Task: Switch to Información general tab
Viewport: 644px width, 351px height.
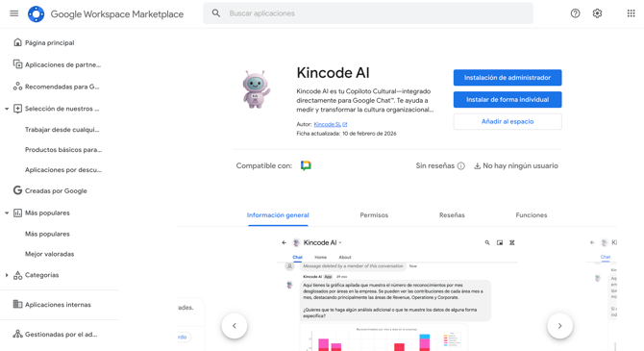Action: point(278,215)
